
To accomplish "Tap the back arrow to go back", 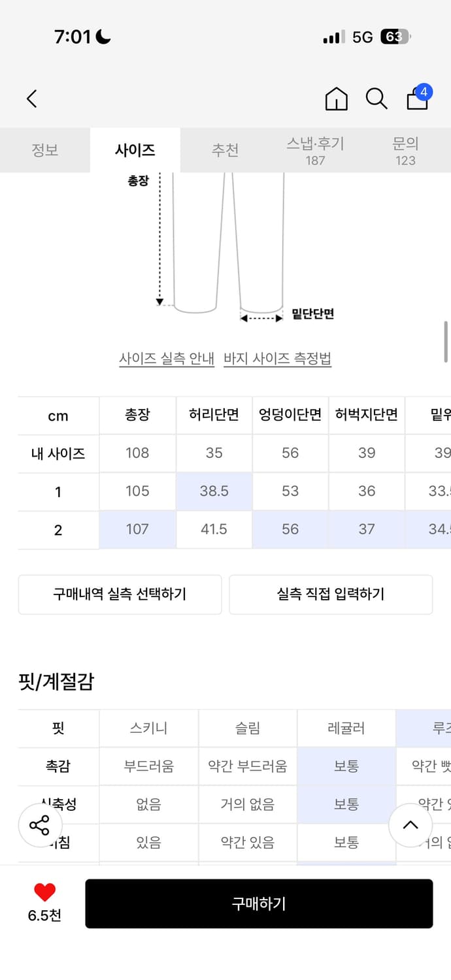I will pyautogui.click(x=31, y=98).
